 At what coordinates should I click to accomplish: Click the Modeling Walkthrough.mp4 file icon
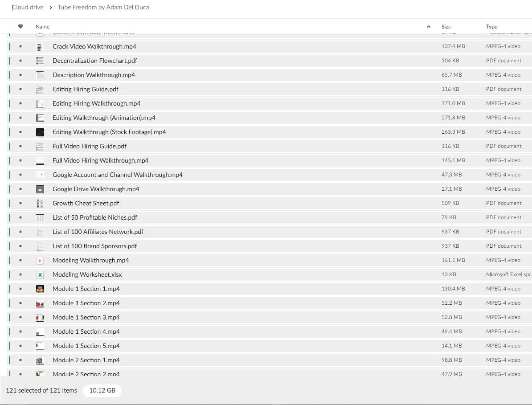coord(40,260)
